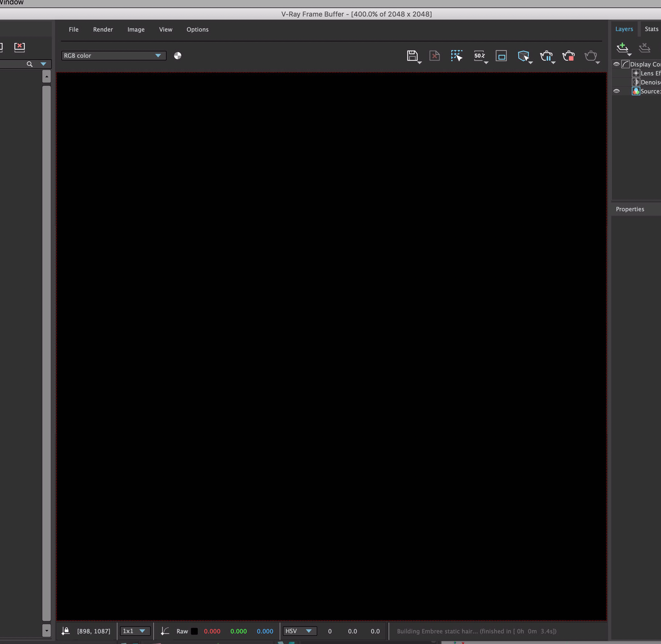The image size is (661, 644).
Task: Click the render object picker cube icon
Action: click(x=523, y=56)
